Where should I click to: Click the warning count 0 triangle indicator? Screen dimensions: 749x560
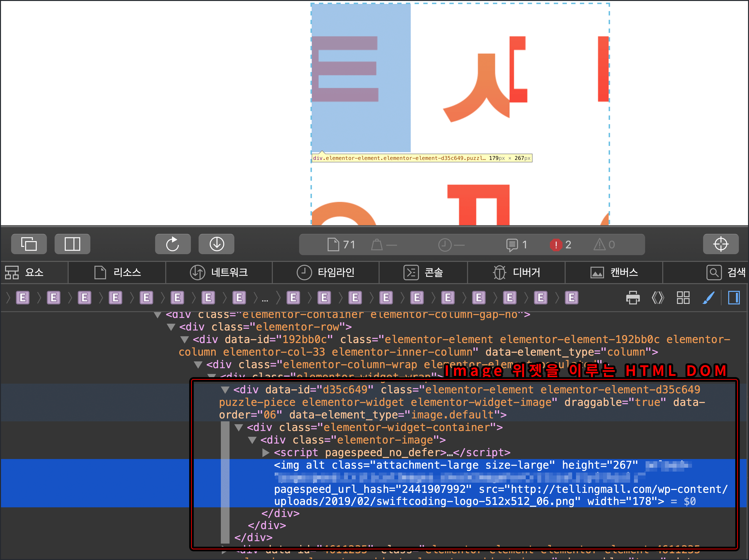pos(604,244)
